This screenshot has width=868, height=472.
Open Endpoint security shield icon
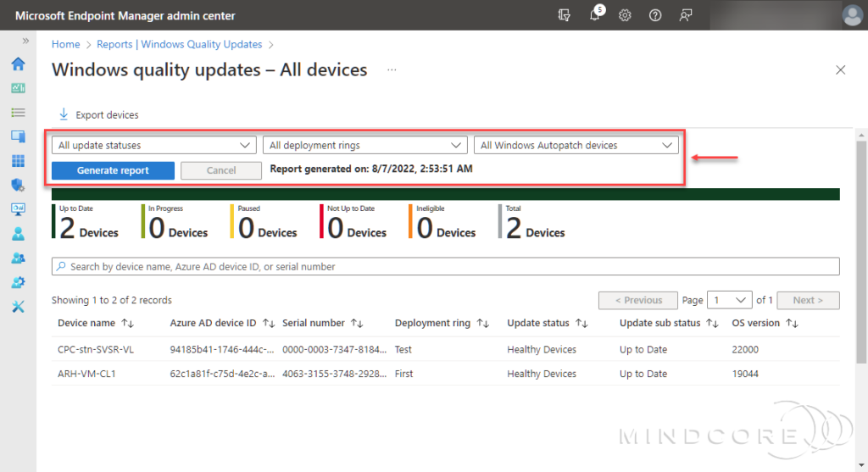tap(19, 185)
